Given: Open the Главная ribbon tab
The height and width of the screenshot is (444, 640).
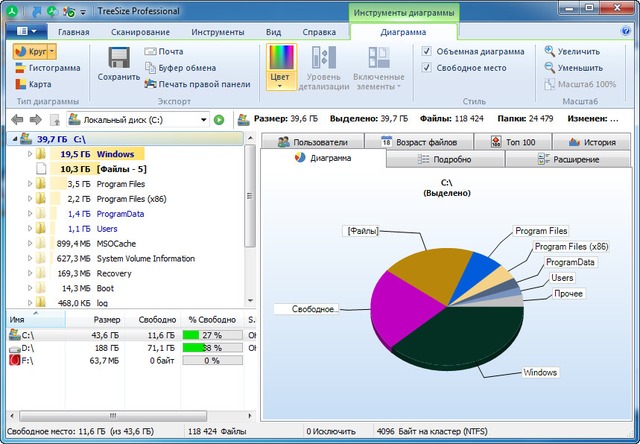Looking at the screenshot, I should (73, 32).
